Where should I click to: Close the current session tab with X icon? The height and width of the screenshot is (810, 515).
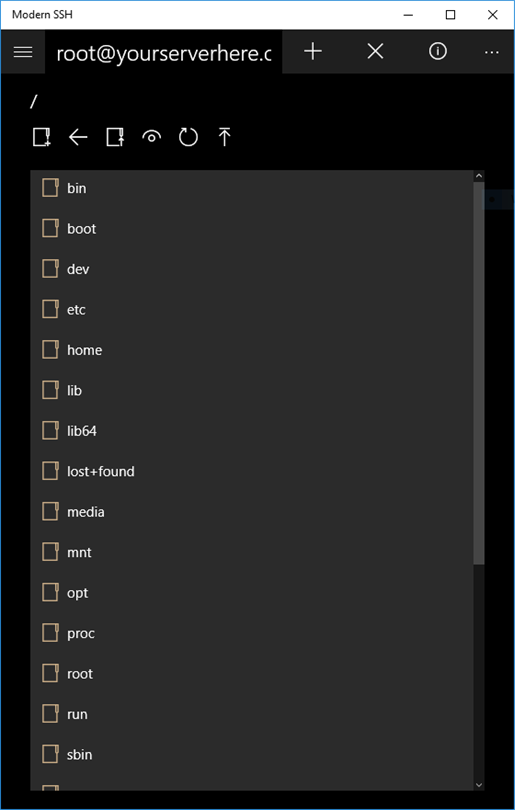pyautogui.click(x=376, y=51)
